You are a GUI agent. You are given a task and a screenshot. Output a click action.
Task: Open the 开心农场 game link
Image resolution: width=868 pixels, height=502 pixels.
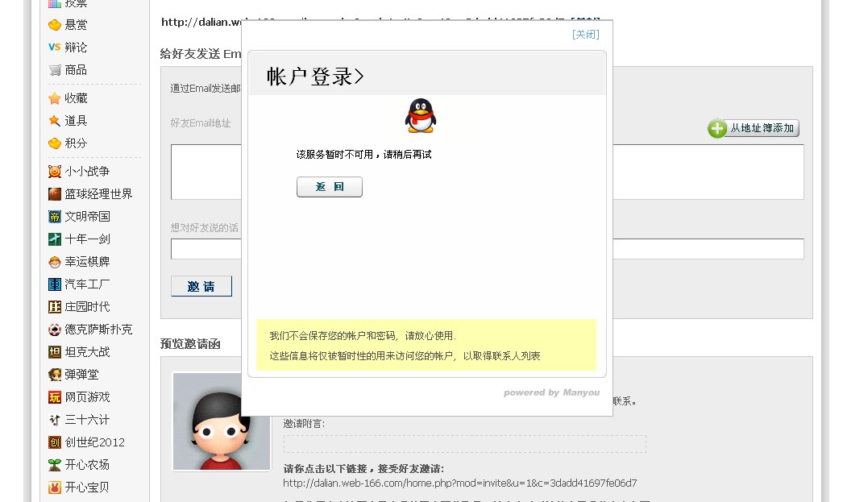87,465
